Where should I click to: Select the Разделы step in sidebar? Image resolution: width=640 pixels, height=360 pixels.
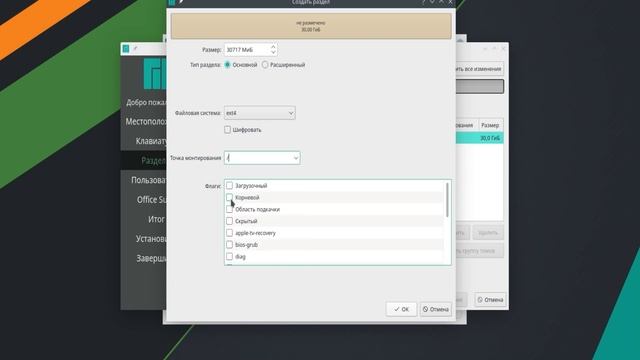click(144, 161)
